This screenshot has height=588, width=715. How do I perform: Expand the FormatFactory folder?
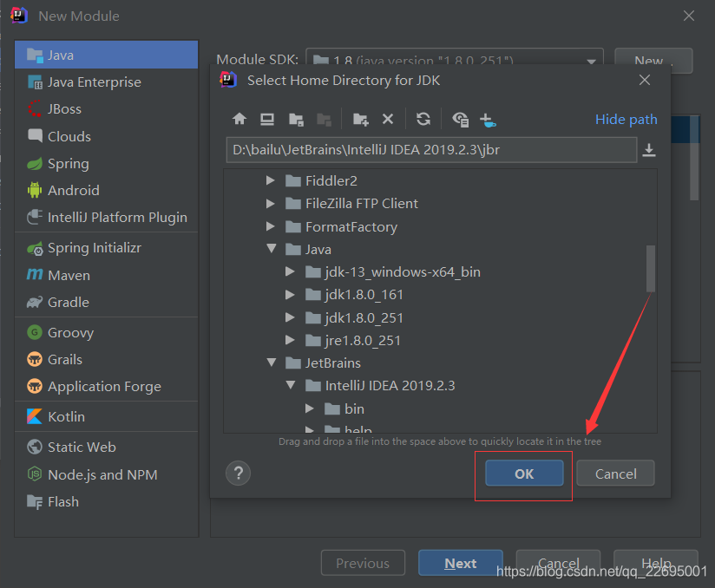coord(271,226)
